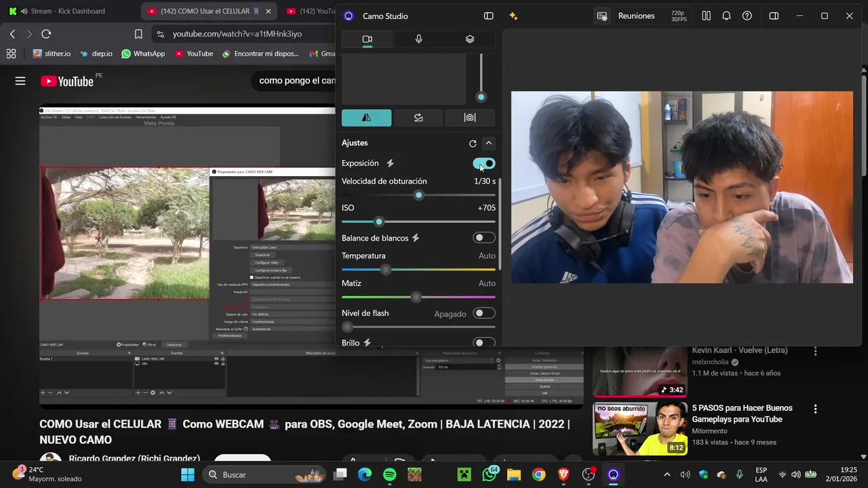
Task: Click the taskbar Buscar search box
Action: pyautogui.click(x=264, y=474)
